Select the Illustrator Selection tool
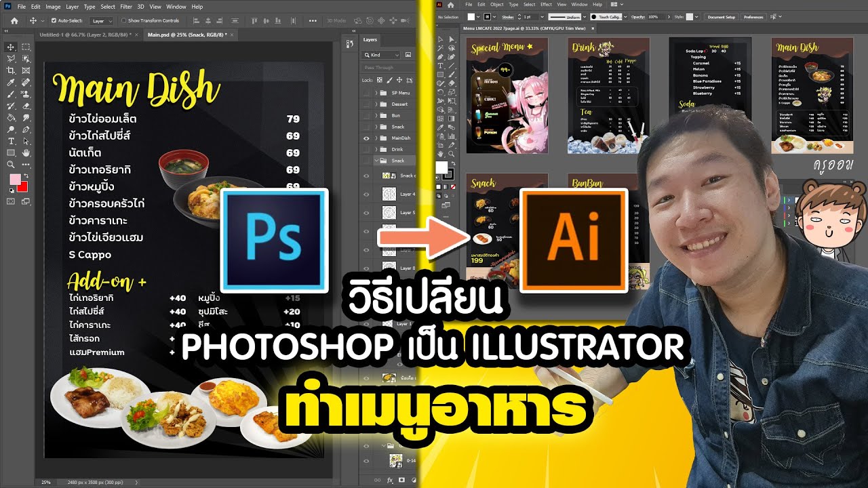Image resolution: width=868 pixels, height=488 pixels. (441, 39)
